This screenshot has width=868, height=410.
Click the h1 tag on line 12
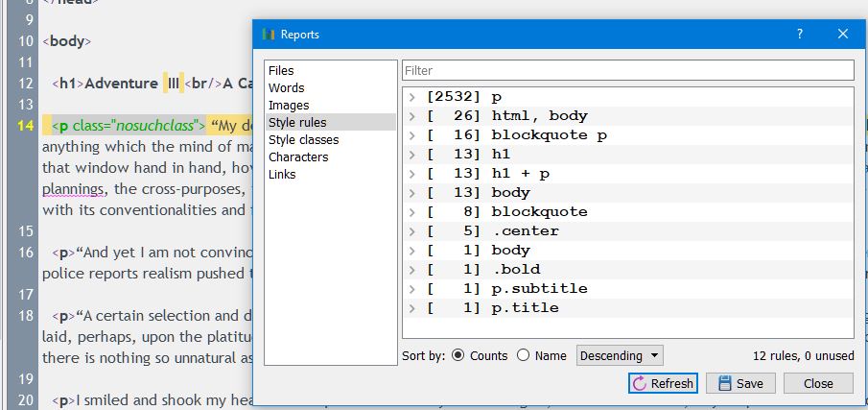[x=67, y=84]
